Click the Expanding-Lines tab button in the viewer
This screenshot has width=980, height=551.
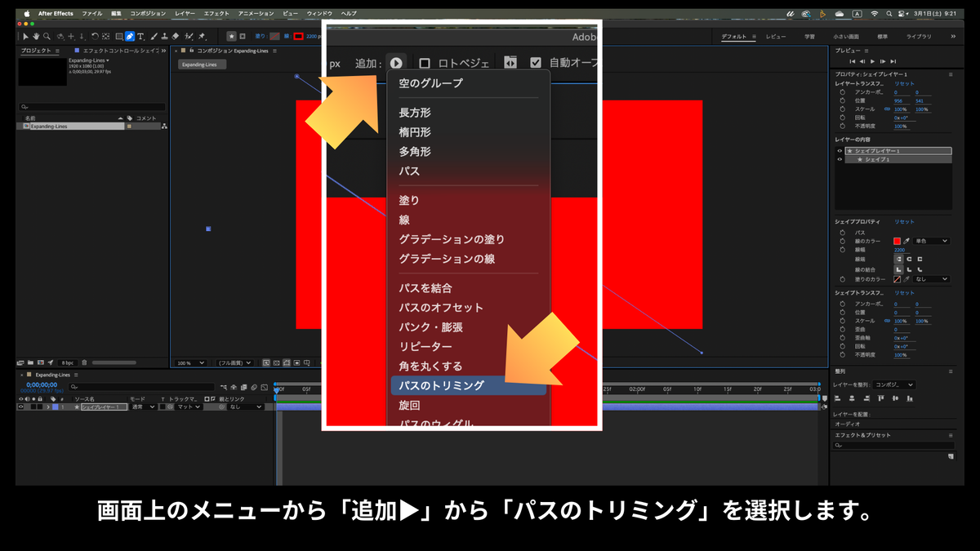coord(203,64)
